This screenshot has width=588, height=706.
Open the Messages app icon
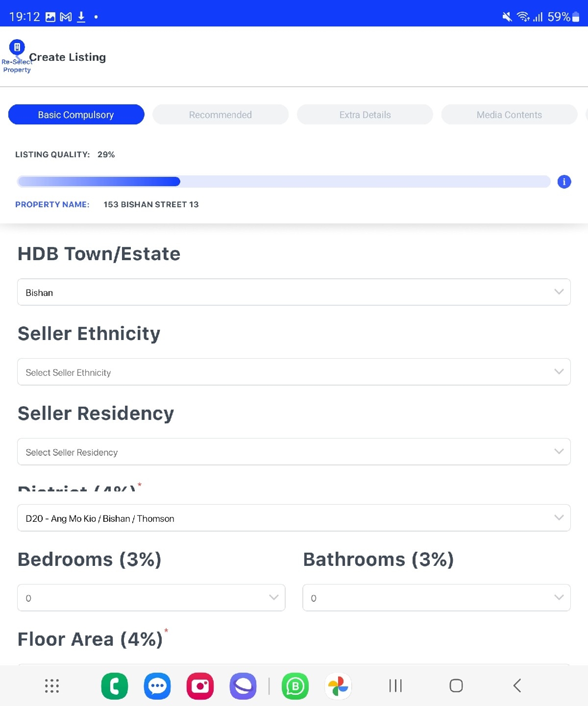tap(157, 686)
